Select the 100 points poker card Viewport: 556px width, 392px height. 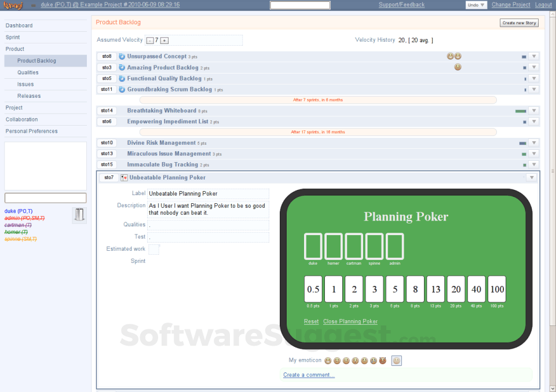pyautogui.click(x=496, y=289)
